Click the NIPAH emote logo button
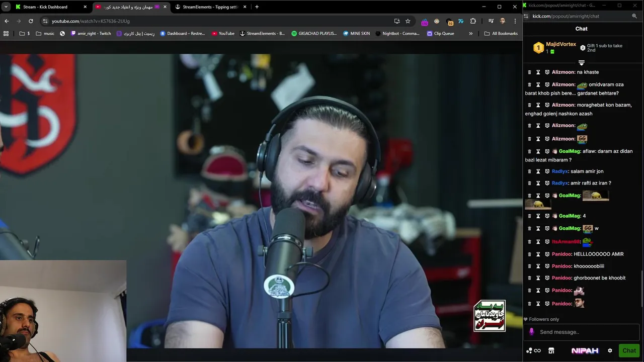 585,350
